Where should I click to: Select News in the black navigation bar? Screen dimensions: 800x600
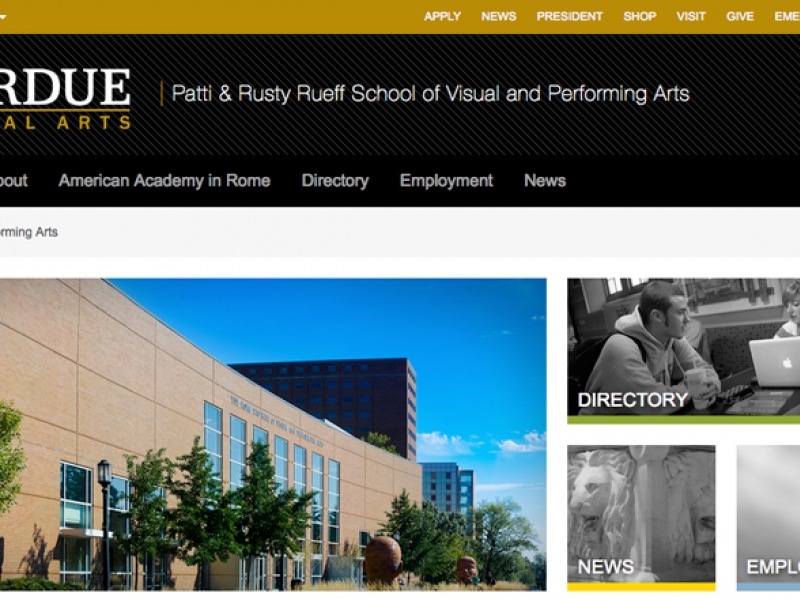[545, 181]
